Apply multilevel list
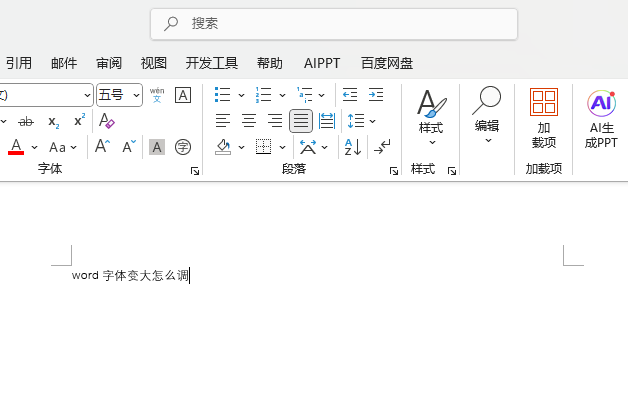Viewport: 628px width, 404px height. tap(305, 95)
